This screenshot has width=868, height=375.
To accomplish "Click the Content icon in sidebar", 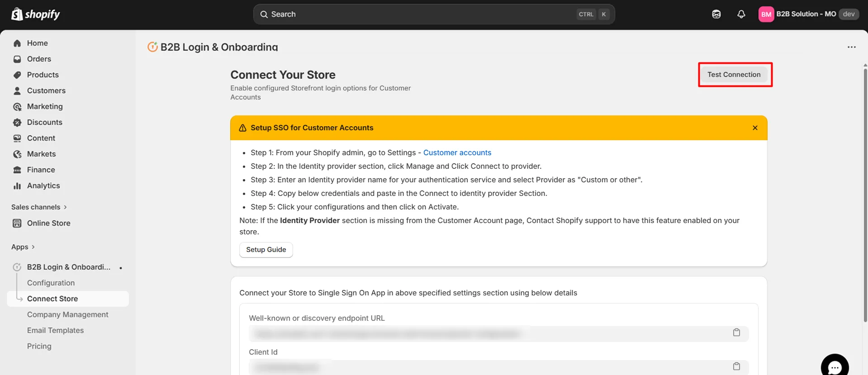I will coord(17,138).
